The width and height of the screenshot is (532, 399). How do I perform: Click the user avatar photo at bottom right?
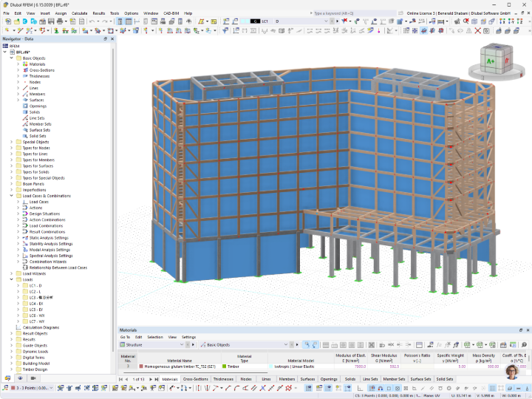pos(512,372)
